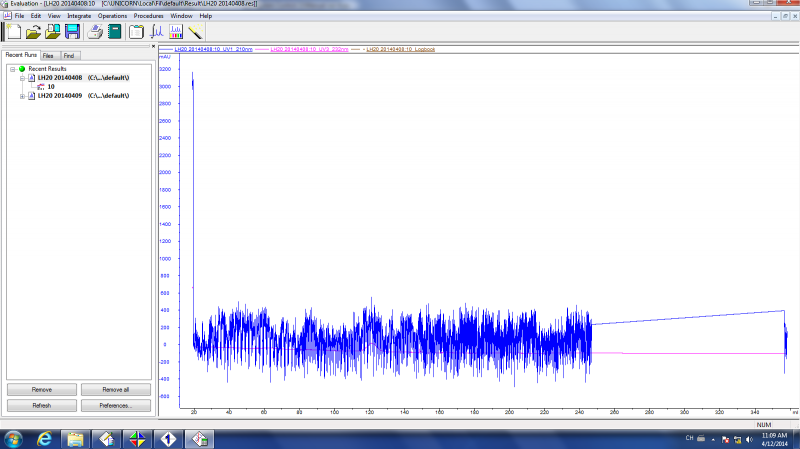The height and width of the screenshot is (449, 800).
Task: Click the Remove all button
Action: (117, 389)
